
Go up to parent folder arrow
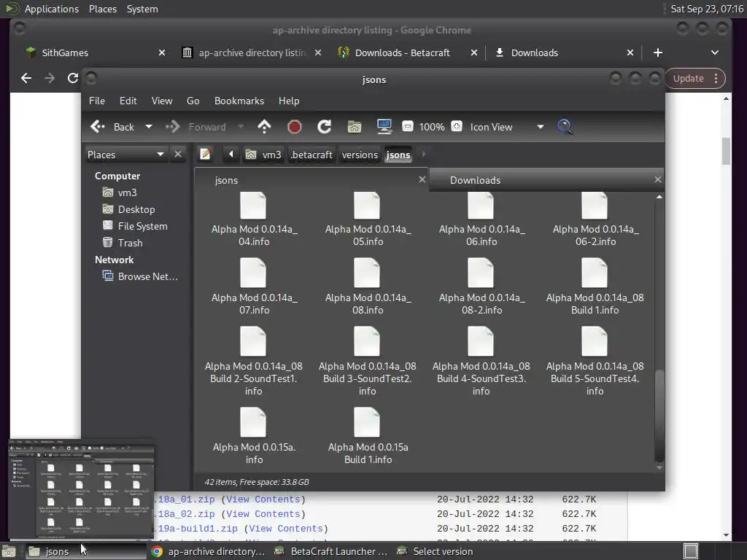pos(264,127)
